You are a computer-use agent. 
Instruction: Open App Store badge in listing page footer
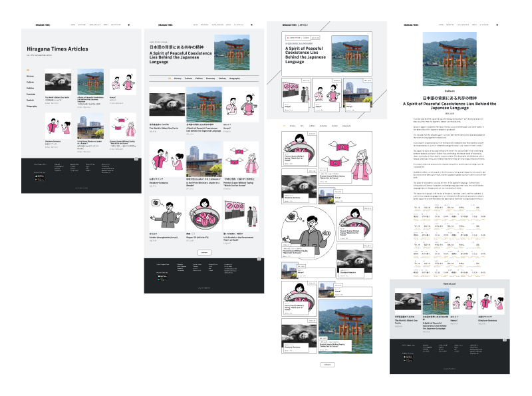point(162,276)
